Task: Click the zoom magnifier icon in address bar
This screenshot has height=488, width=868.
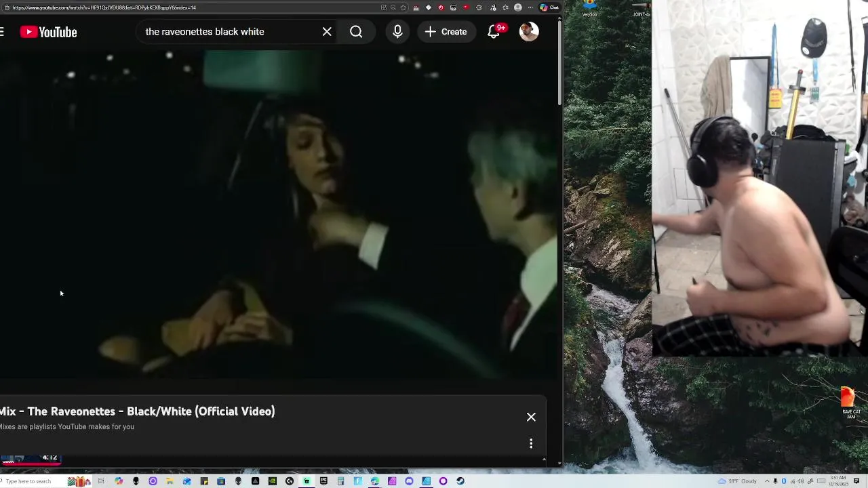Action: click(x=393, y=7)
